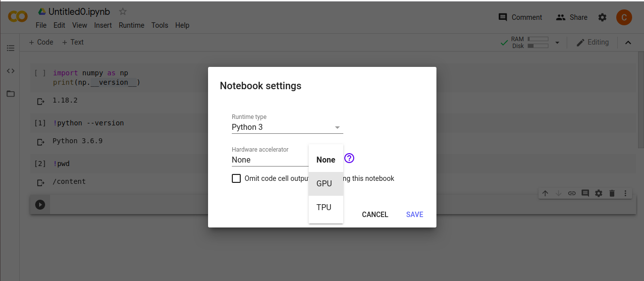644x281 pixels.
Task: Click the 'import numpy as np' code line
Action: [91, 73]
